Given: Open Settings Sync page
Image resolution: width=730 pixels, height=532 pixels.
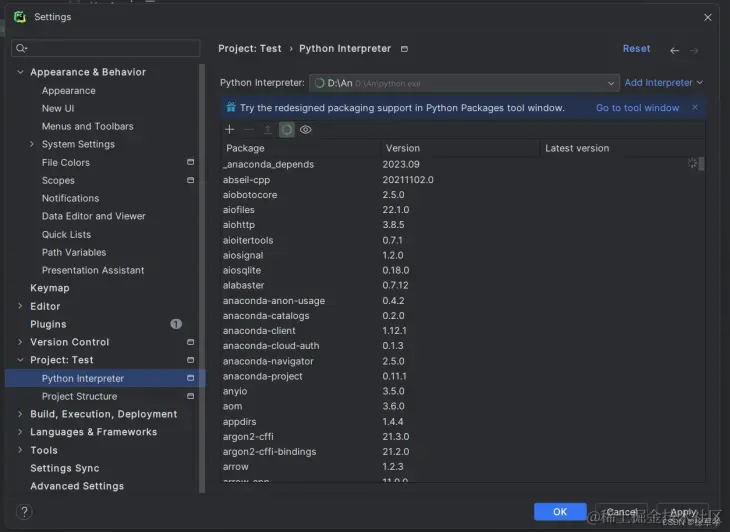Looking at the screenshot, I should 65,468.
